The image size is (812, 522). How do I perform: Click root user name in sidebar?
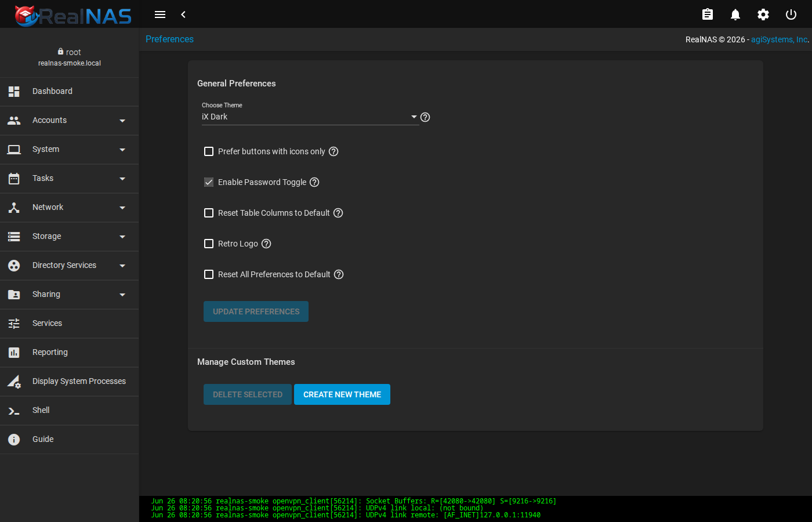click(x=73, y=52)
